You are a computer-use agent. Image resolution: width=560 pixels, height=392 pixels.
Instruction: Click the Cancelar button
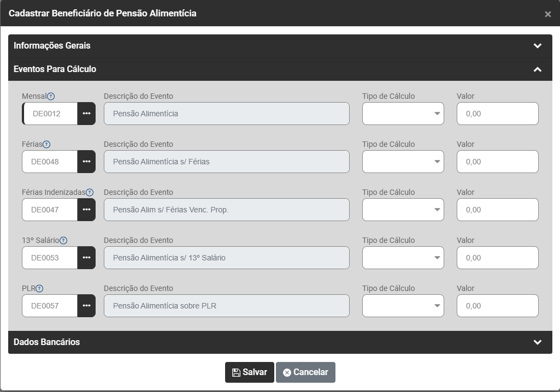pos(305,372)
